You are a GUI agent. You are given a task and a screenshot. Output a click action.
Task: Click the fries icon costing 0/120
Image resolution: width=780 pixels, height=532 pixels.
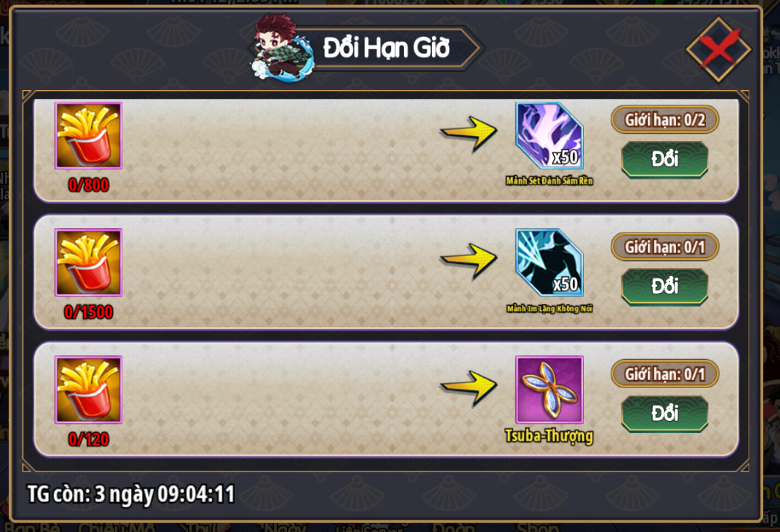coord(88,390)
